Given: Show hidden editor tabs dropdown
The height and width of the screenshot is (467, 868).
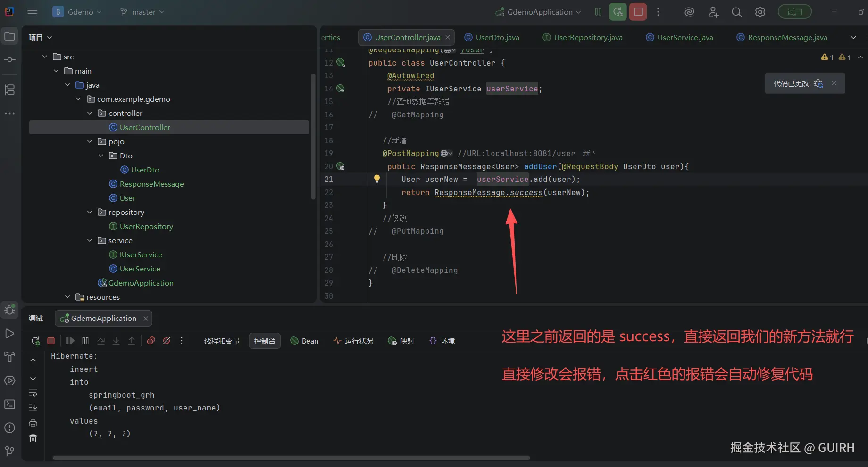Looking at the screenshot, I should tap(853, 37).
